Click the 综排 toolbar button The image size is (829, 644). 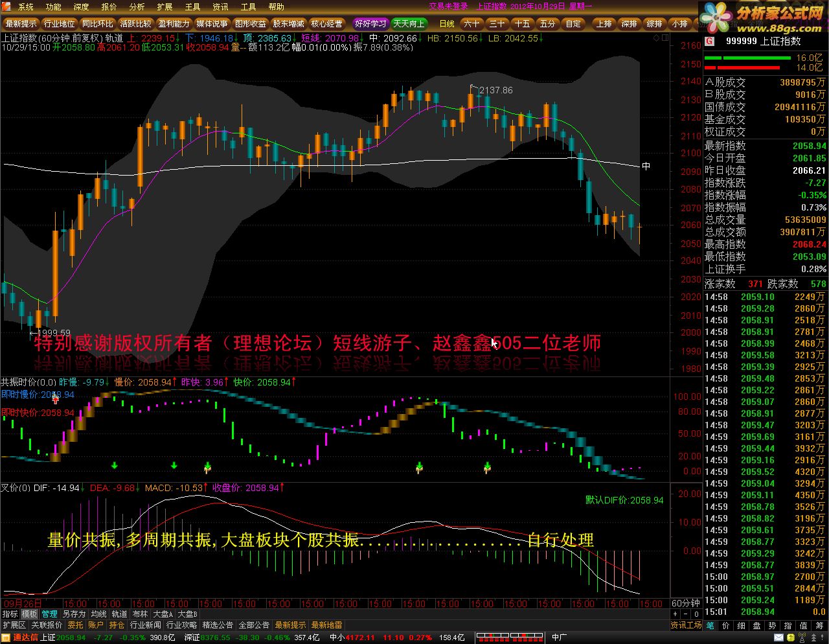(x=654, y=24)
